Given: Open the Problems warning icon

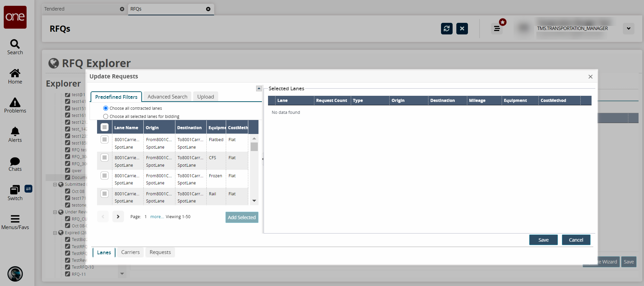Looking at the screenshot, I should 15,105.
